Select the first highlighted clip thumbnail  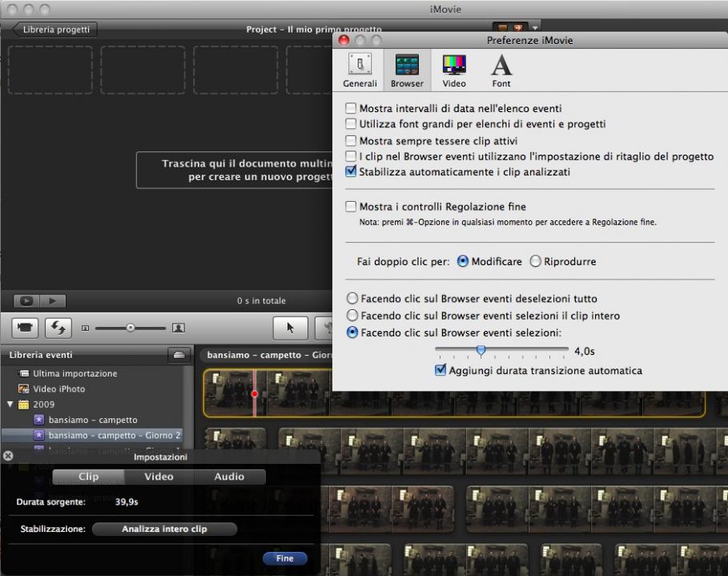pos(235,393)
